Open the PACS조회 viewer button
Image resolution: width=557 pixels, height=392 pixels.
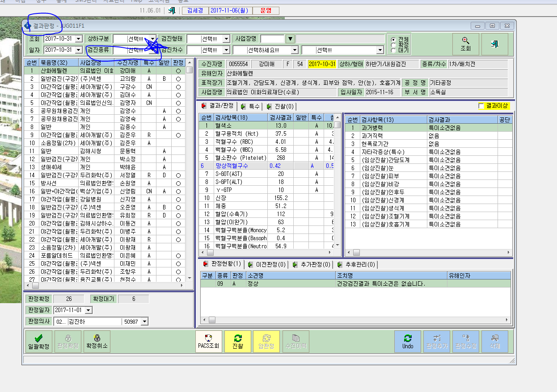pyautogui.click(x=209, y=342)
